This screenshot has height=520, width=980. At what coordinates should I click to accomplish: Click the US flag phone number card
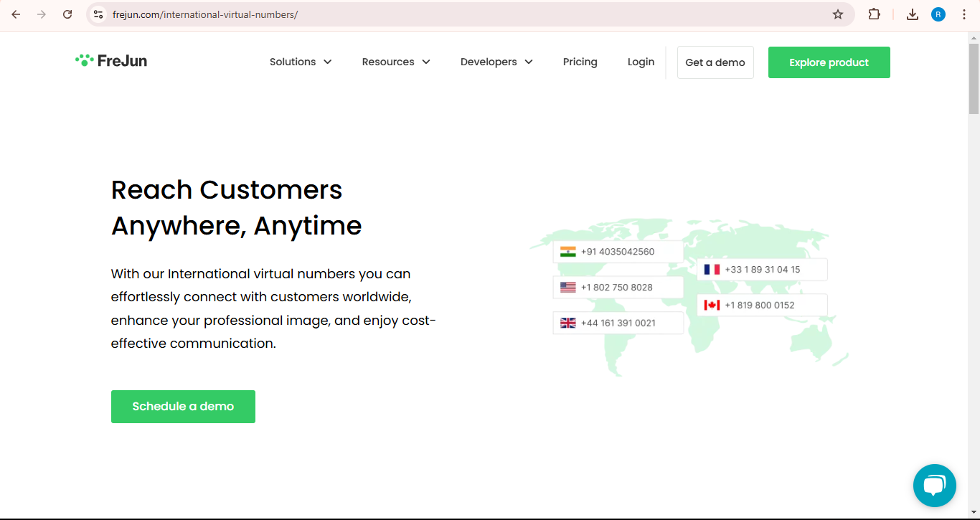click(617, 287)
